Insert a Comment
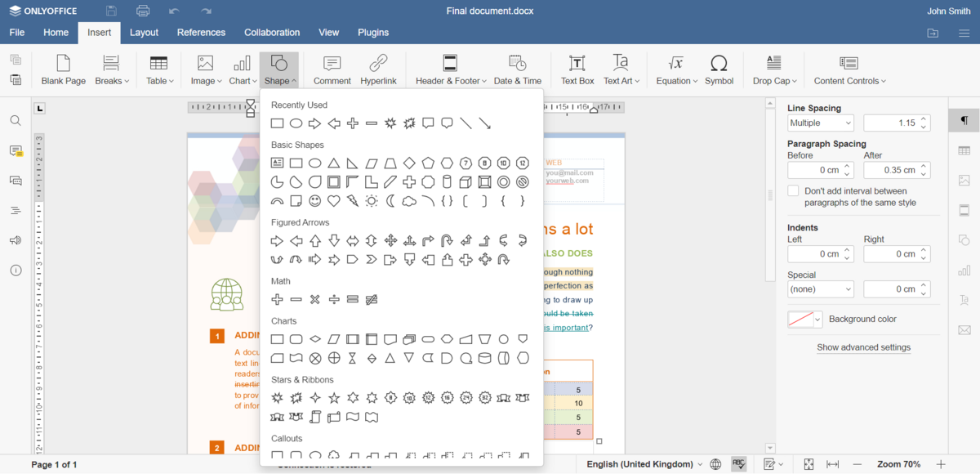This screenshot has height=474, width=980. tap(332, 70)
